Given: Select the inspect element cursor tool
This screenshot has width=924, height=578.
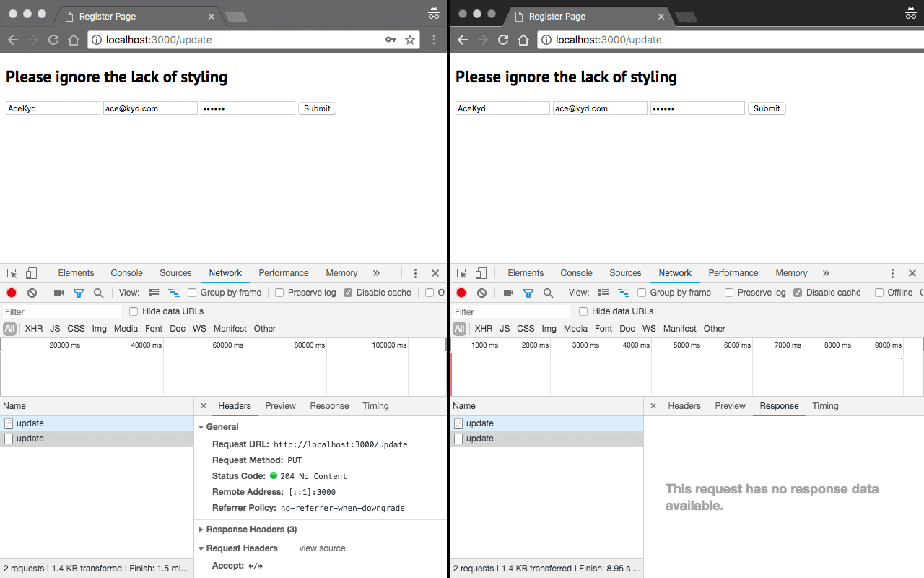Looking at the screenshot, I should click(x=11, y=273).
